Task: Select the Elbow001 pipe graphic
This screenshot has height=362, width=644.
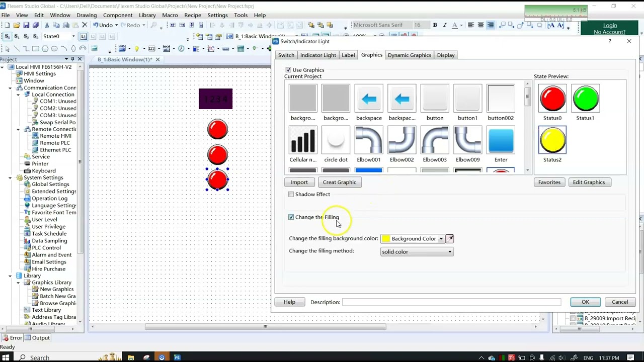Action: (369, 140)
